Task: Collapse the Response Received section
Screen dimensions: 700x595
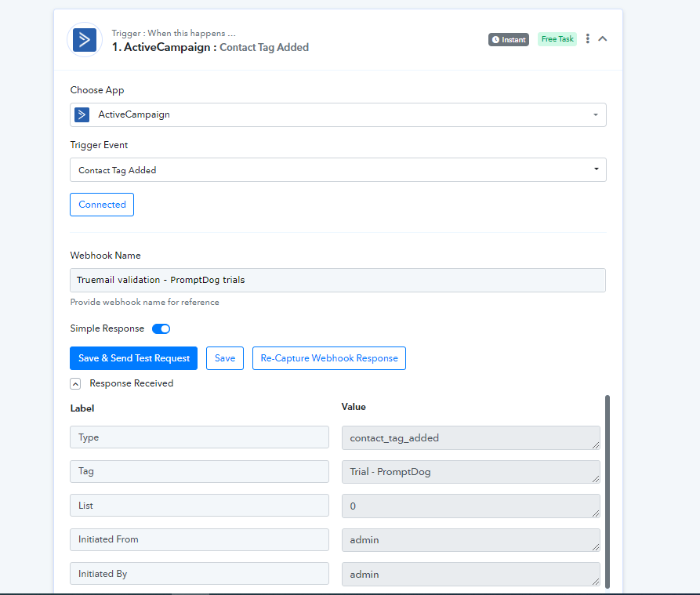Action: [75, 384]
